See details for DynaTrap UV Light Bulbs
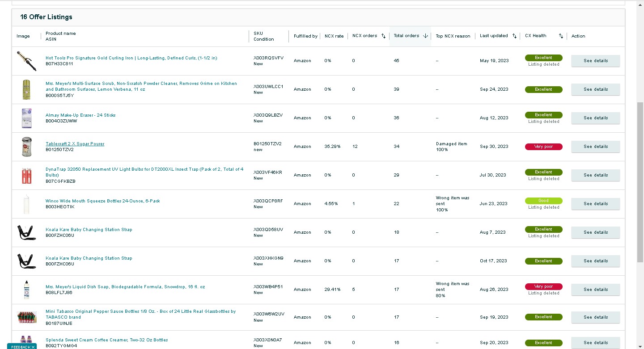The image size is (644, 349). 595,175
